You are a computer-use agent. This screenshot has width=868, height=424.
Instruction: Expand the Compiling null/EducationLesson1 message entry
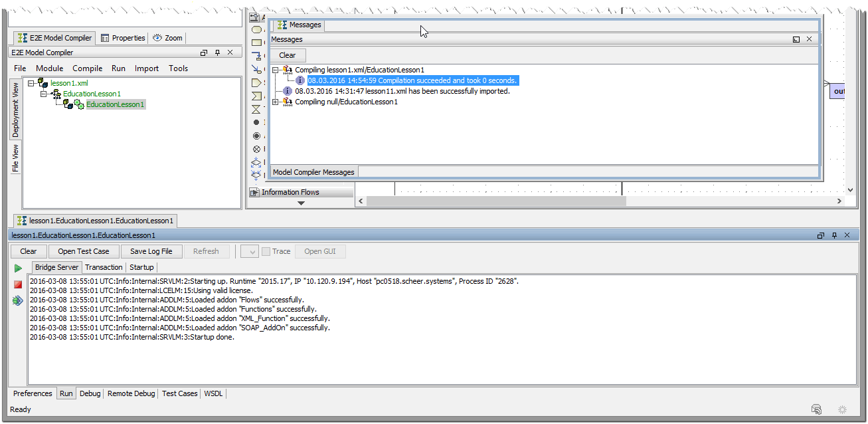click(274, 102)
